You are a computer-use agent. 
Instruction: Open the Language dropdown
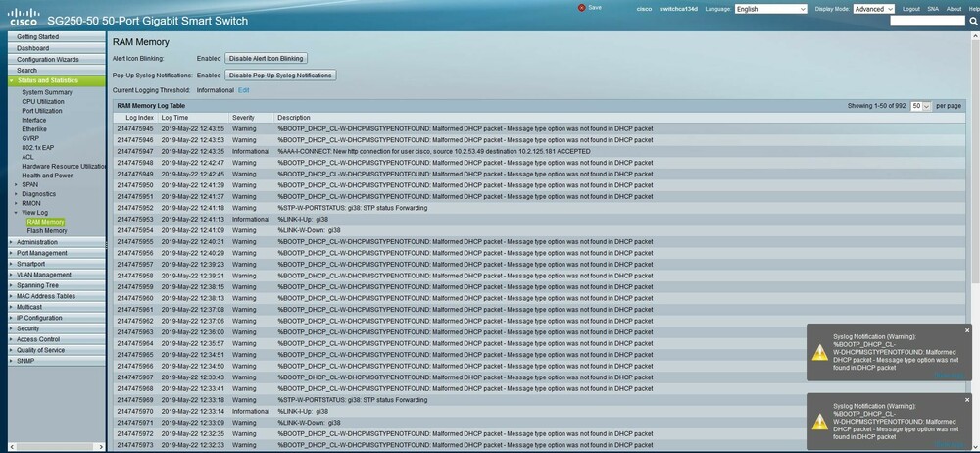point(770,9)
